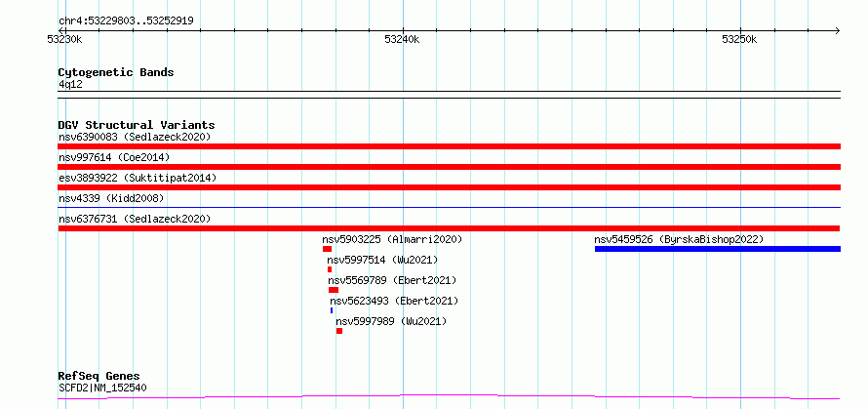Click the nsv6376731 (Sedlazeck2020) label
The height and width of the screenshot is (409, 868).
tap(135, 219)
